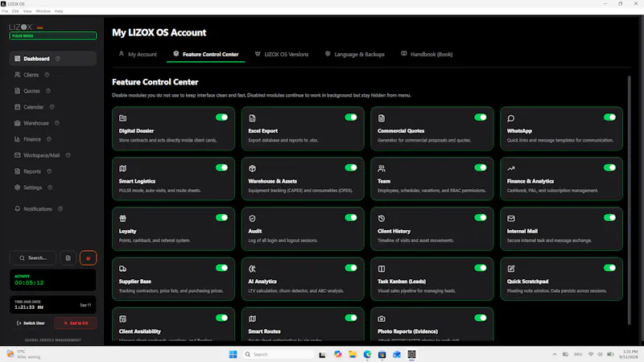Disable the Audit module toggle

click(x=351, y=217)
